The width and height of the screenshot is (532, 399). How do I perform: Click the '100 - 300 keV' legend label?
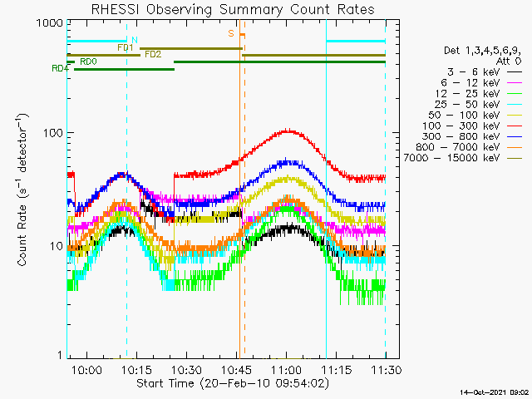click(x=461, y=126)
